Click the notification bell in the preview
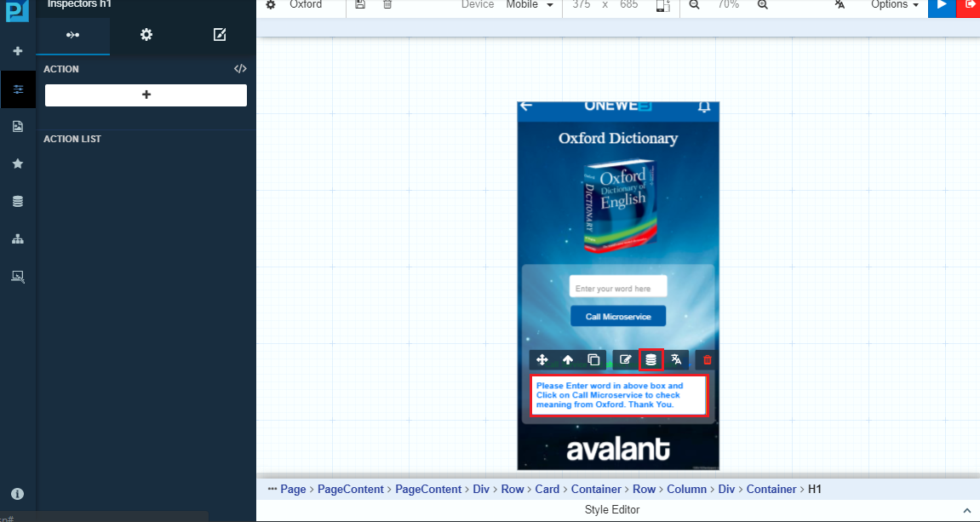The height and width of the screenshot is (522, 980). click(x=704, y=106)
